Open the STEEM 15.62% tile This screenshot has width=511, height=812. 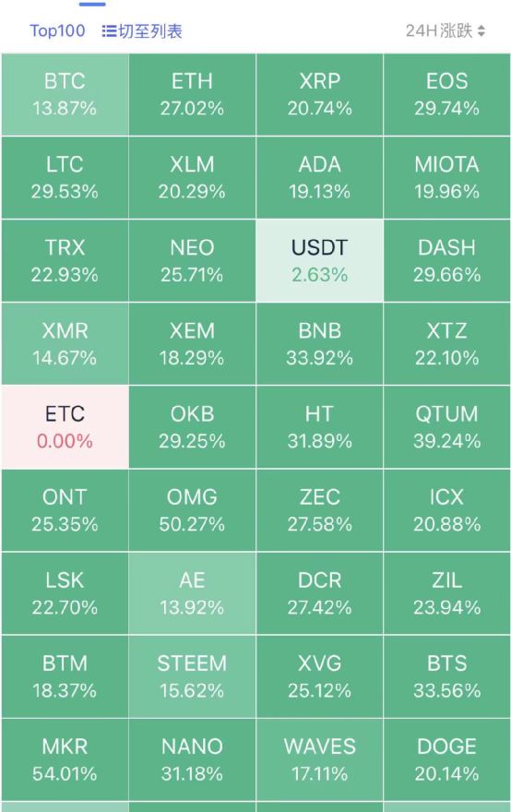[x=192, y=677]
